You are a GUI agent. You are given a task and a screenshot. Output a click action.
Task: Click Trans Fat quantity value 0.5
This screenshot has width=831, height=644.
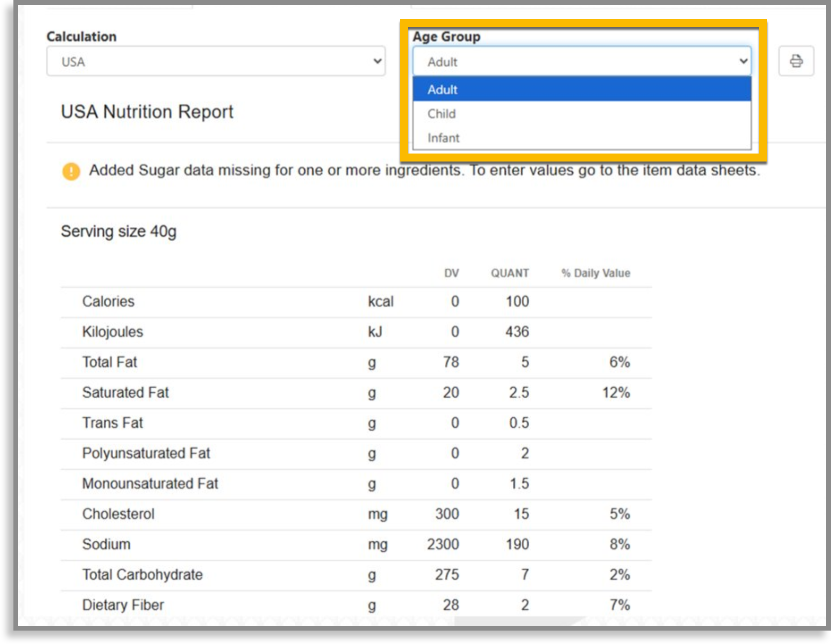tap(519, 423)
